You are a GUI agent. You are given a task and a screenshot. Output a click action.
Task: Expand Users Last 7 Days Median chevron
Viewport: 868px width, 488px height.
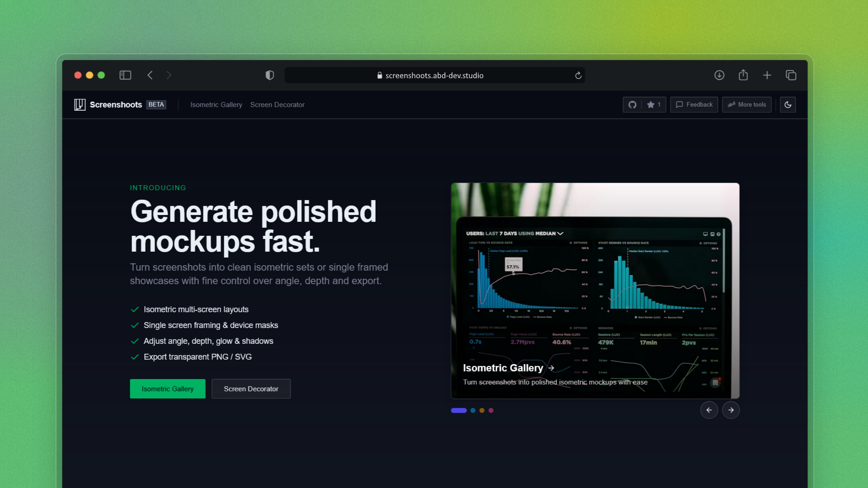click(x=560, y=234)
